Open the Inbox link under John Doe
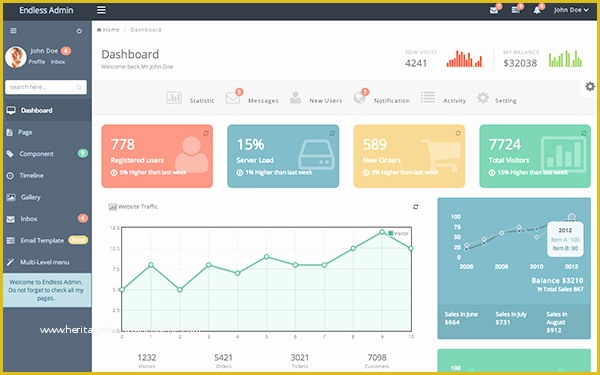 (x=58, y=62)
